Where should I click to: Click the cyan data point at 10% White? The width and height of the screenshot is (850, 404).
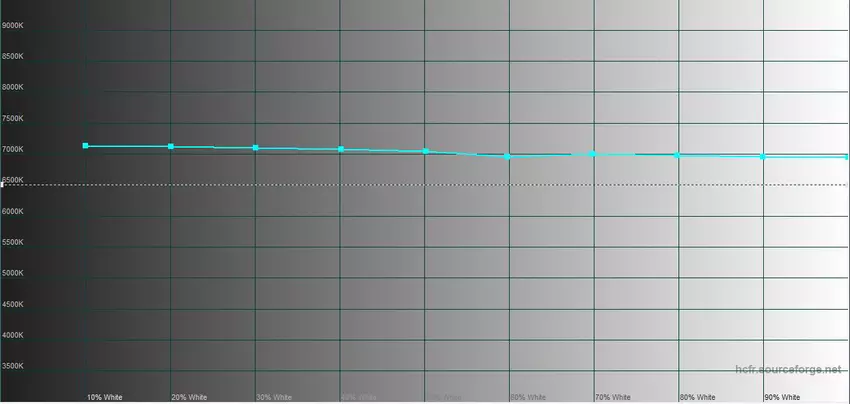pos(86,146)
